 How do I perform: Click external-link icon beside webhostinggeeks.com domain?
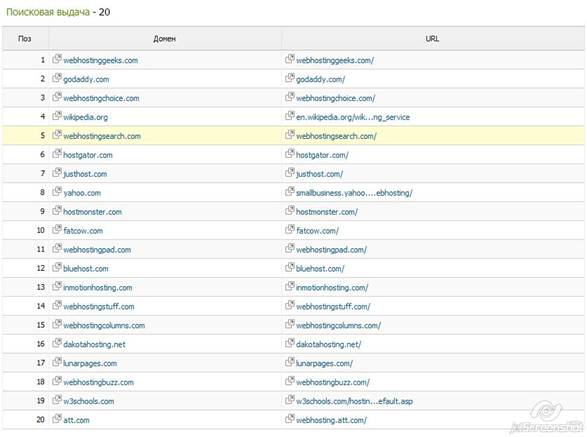tap(57, 59)
